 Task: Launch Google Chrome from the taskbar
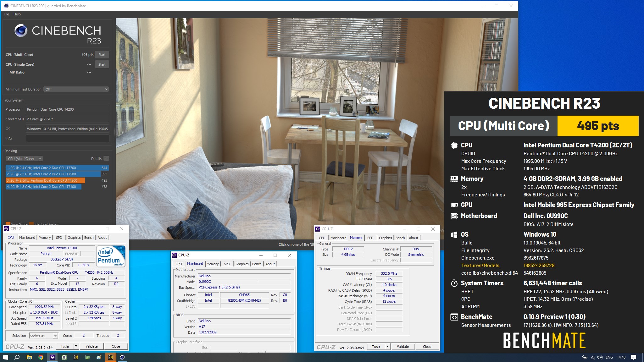pos(41,357)
